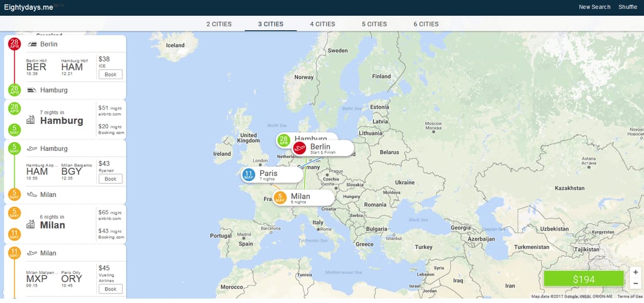Click the red 28 Apr date marker for Berlin
This screenshot has width=644, height=303.
14,44
